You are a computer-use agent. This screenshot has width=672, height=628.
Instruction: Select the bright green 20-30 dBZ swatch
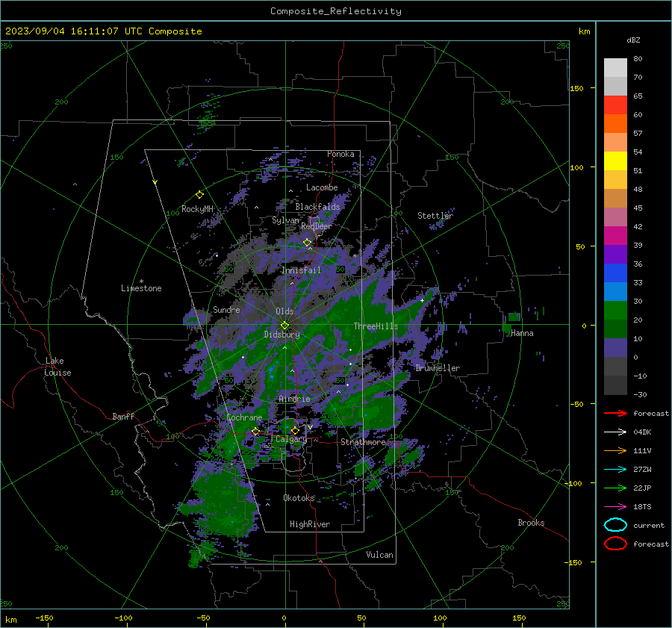pos(615,310)
